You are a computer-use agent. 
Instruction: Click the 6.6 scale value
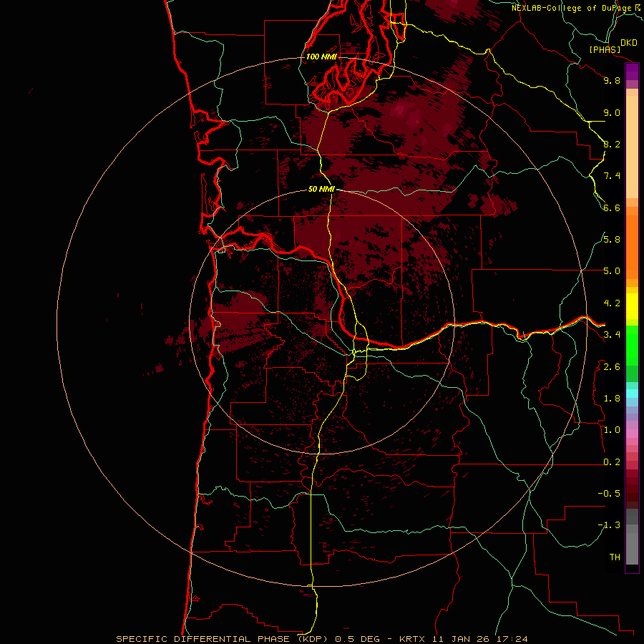coord(612,208)
